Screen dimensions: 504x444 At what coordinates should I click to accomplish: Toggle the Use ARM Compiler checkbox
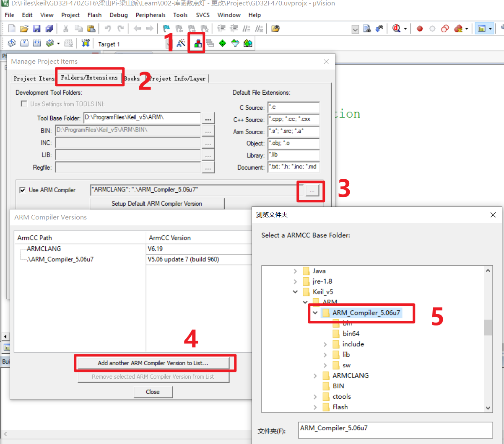[23, 190]
